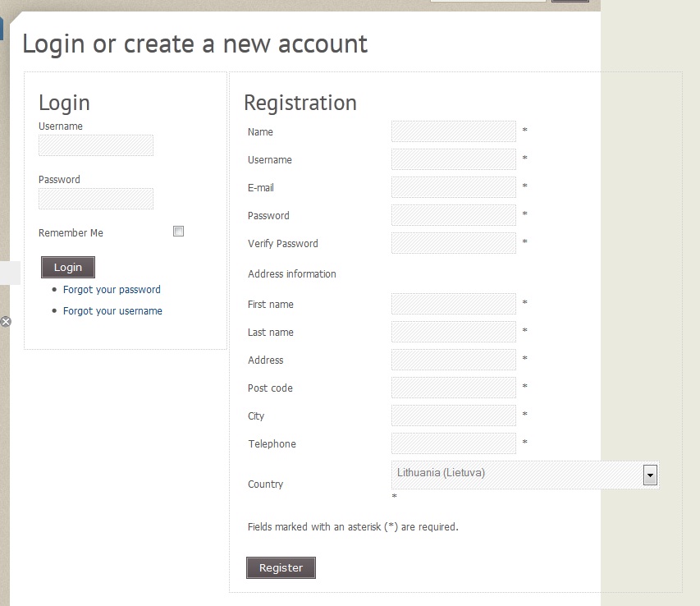Click the Address text field
This screenshot has height=606, width=700.
click(x=454, y=360)
